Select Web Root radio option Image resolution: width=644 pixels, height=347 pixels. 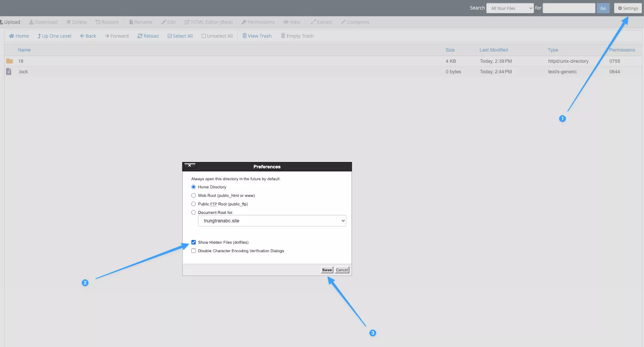194,195
